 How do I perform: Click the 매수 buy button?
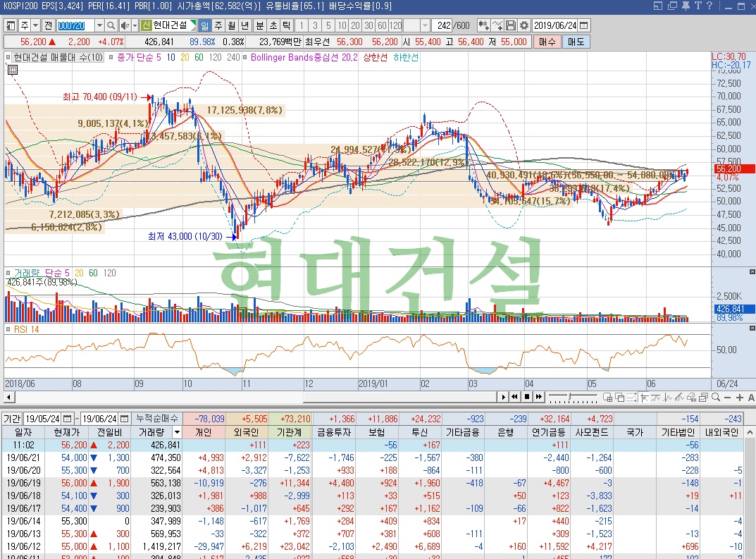(x=547, y=42)
